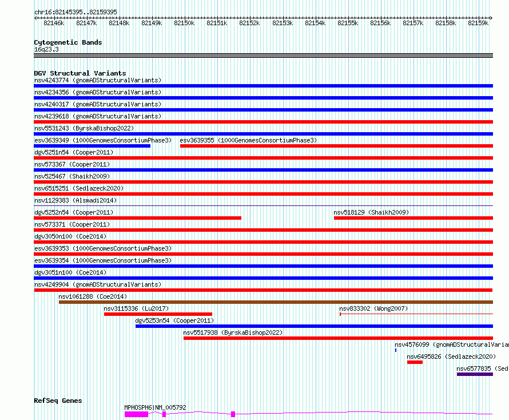Click the 16q23.3 band label
The image size is (509, 420).
click(x=46, y=49)
